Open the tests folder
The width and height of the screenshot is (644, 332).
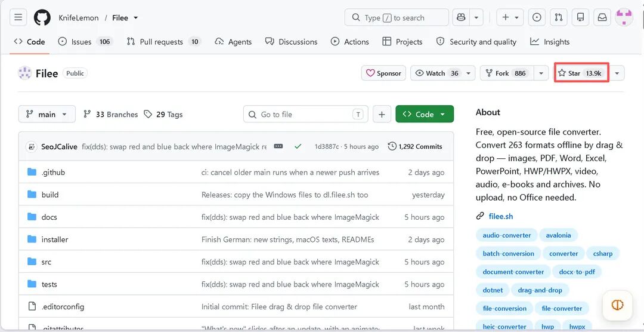[x=49, y=284]
